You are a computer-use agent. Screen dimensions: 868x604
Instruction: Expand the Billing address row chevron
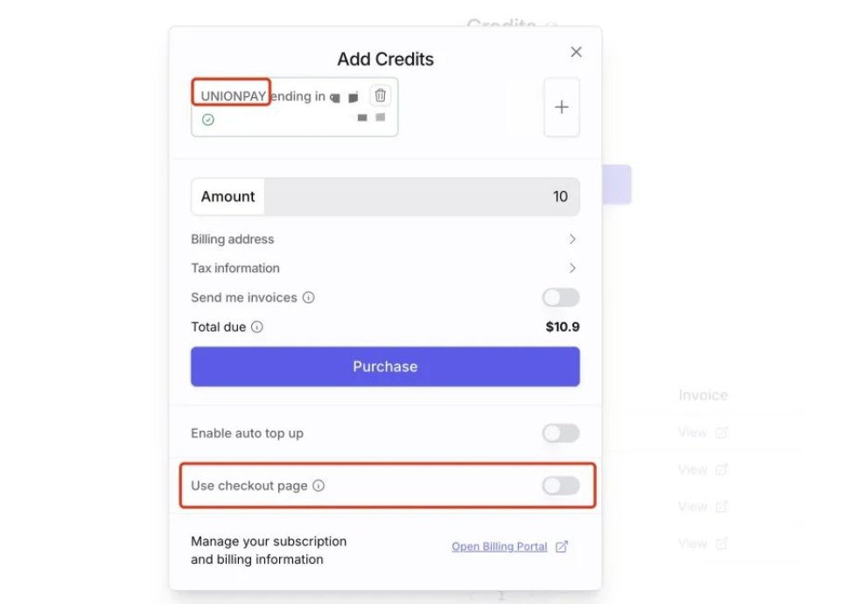(572, 239)
